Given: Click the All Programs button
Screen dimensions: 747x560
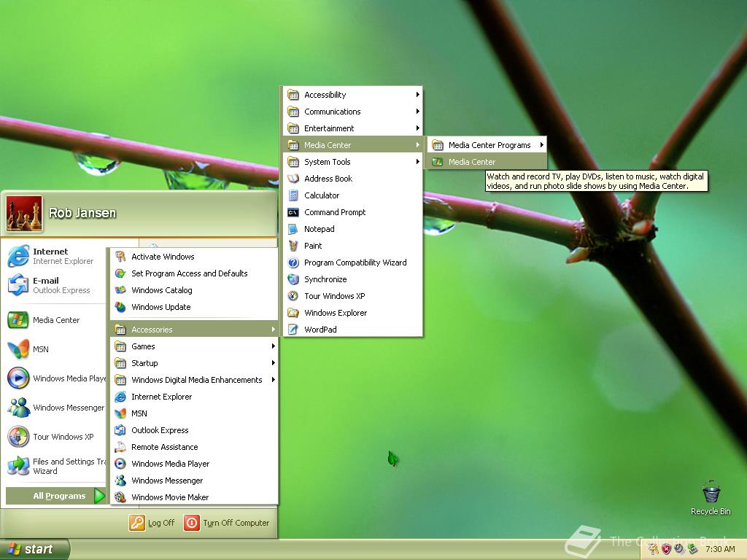Looking at the screenshot, I should coord(55,496).
